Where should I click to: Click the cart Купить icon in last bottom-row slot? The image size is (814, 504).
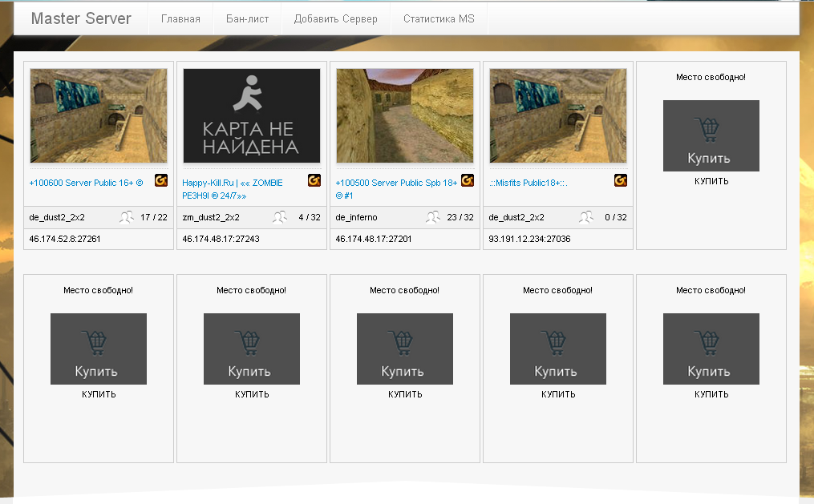click(711, 349)
